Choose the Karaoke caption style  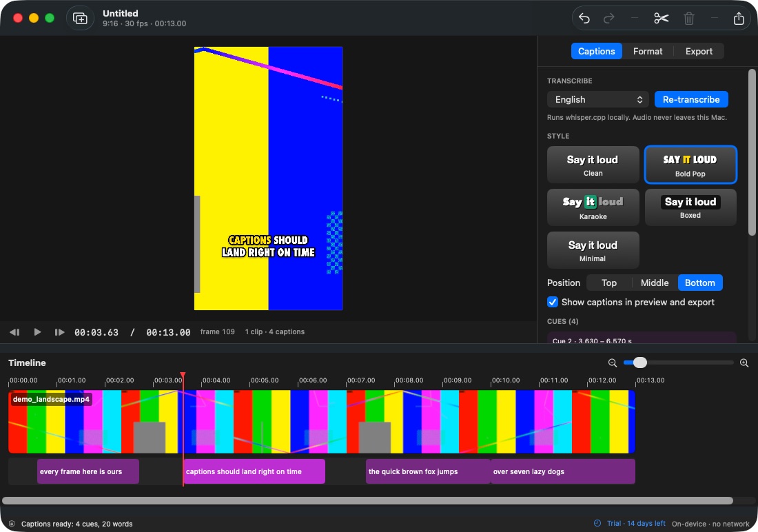pos(593,207)
